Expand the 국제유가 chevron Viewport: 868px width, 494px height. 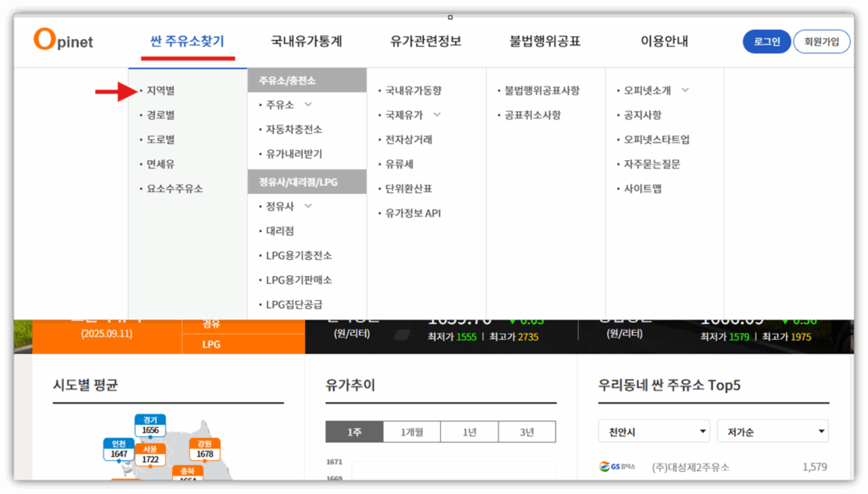[437, 115]
